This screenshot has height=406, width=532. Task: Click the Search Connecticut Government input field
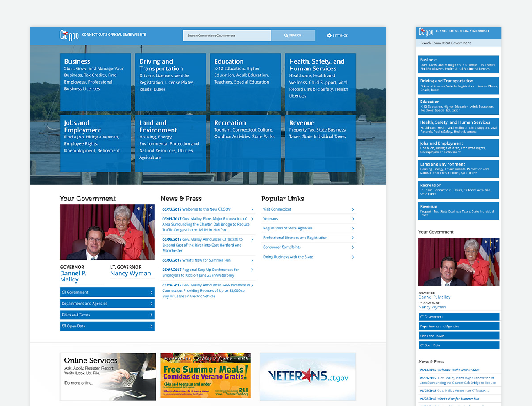click(227, 36)
